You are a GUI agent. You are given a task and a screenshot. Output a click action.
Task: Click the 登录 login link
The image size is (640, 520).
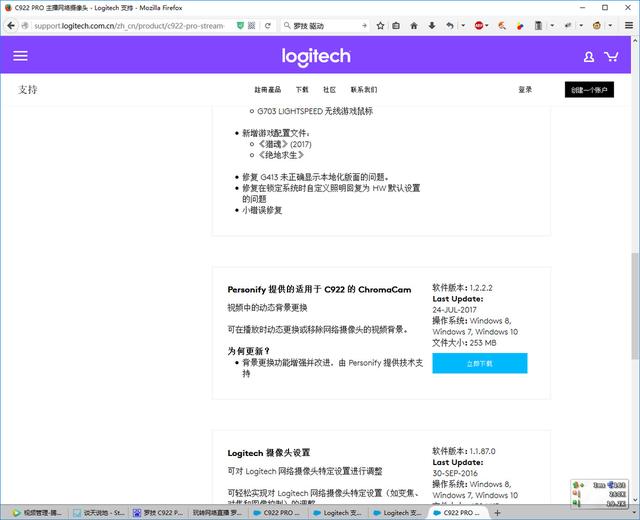(525, 90)
